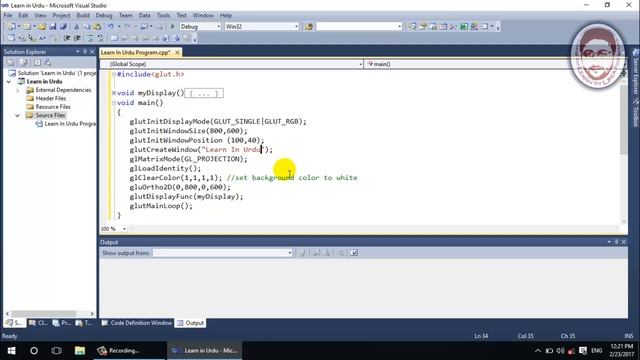Click the Save file toolbar icon
Viewport: 640px width, 360px height.
click(53, 27)
